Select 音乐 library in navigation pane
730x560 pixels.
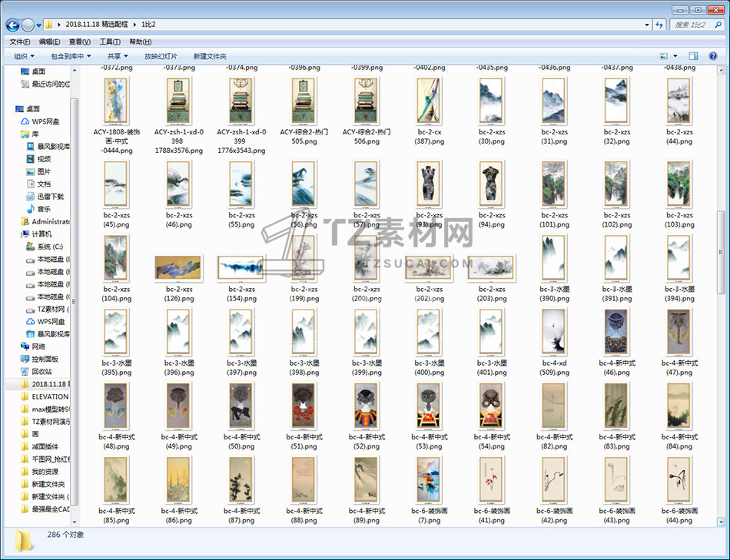43,209
